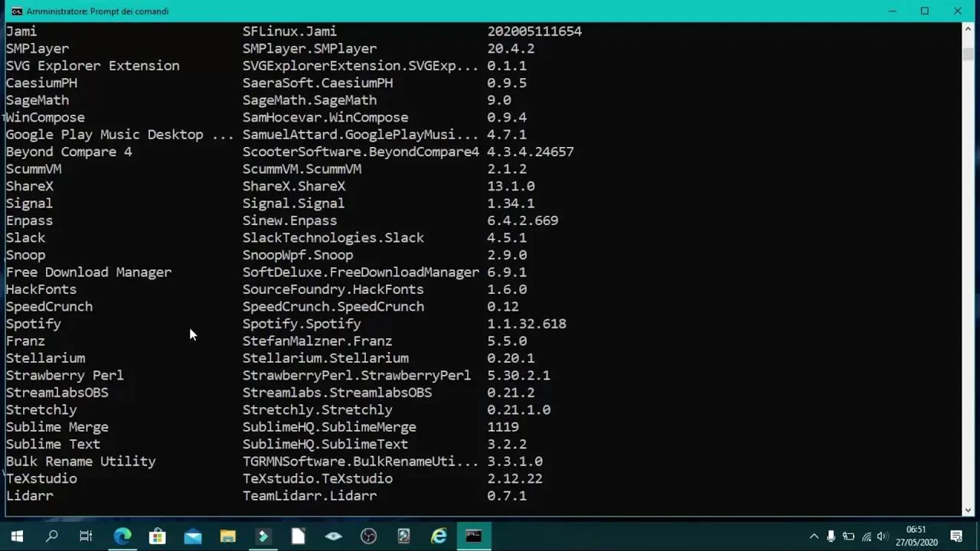The width and height of the screenshot is (980, 551).
Task: Launch OBS Studio from the taskbar
Action: (x=368, y=536)
